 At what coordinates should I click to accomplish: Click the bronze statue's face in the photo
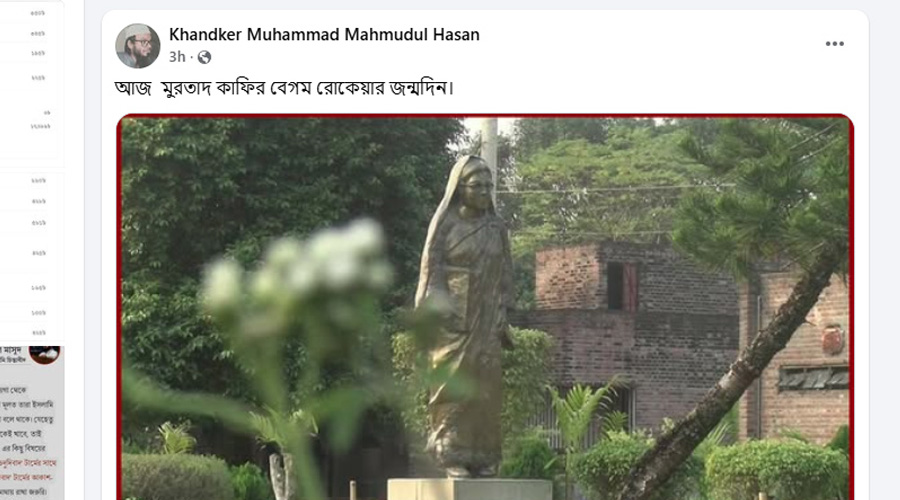pos(478,185)
